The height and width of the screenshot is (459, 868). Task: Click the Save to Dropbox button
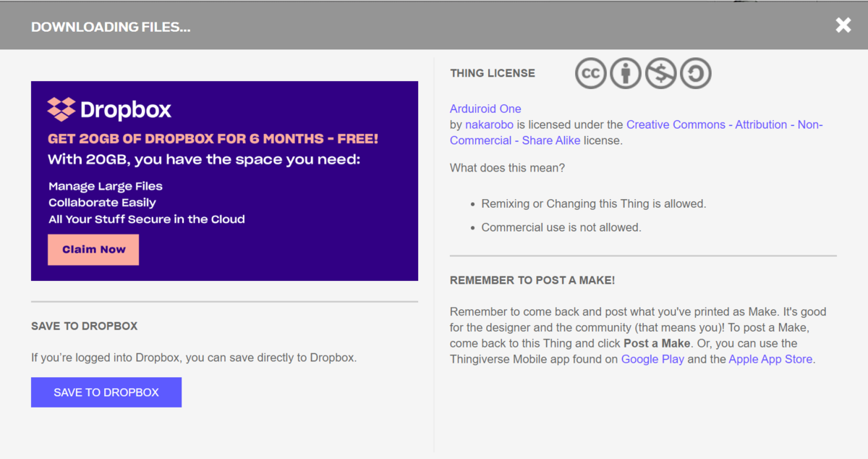(106, 392)
